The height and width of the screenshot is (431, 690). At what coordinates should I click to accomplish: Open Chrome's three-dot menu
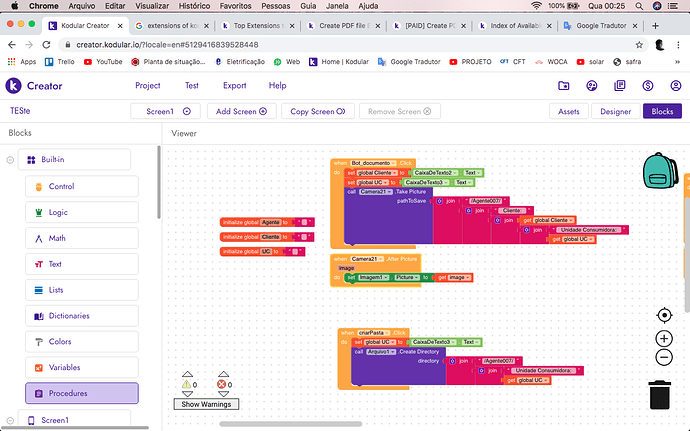click(678, 44)
